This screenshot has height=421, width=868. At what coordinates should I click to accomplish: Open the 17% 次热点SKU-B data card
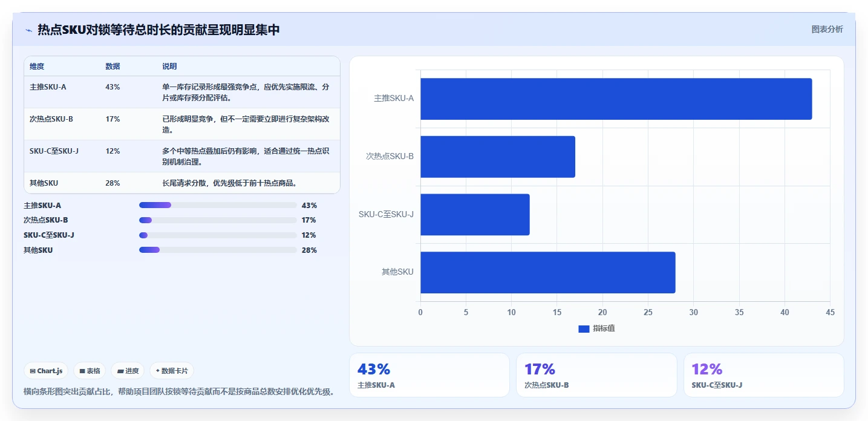coord(596,375)
